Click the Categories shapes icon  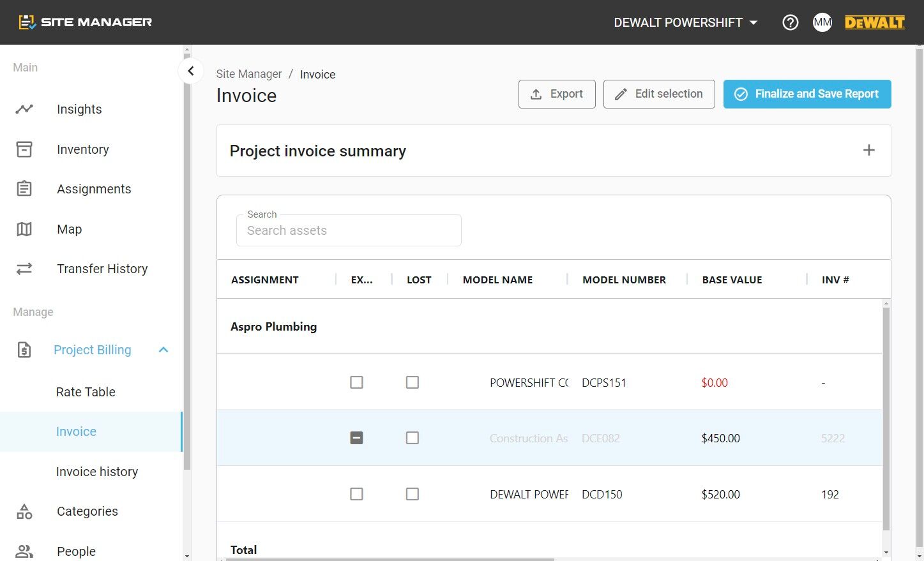click(x=24, y=511)
